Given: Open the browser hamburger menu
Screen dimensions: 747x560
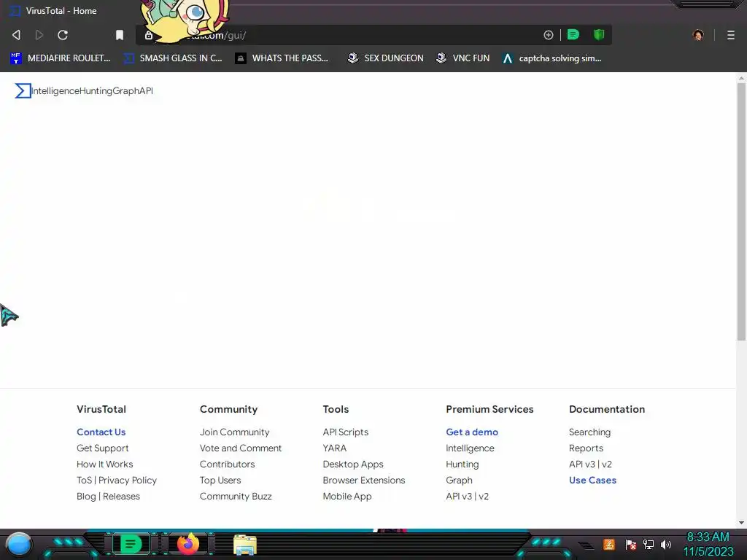Looking at the screenshot, I should pyautogui.click(x=731, y=35).
